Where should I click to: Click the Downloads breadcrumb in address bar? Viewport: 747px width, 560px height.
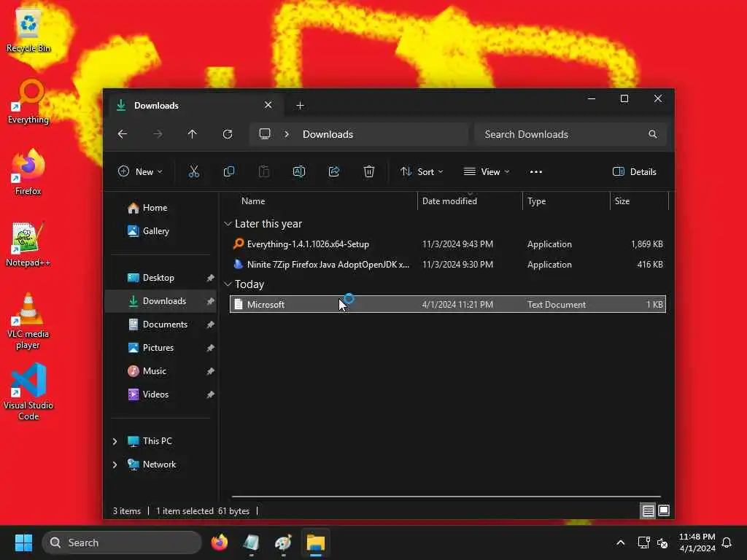328,134
